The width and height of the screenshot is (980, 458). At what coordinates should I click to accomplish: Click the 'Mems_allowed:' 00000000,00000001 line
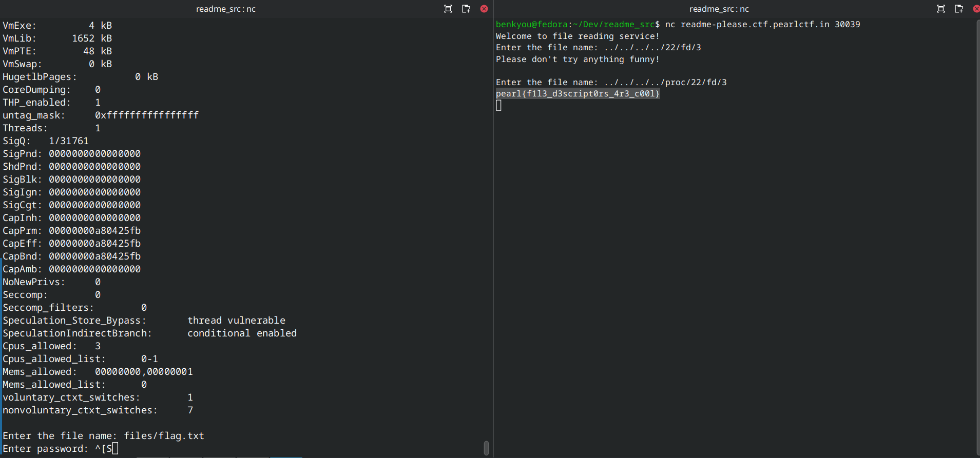[x=98, y=372]
